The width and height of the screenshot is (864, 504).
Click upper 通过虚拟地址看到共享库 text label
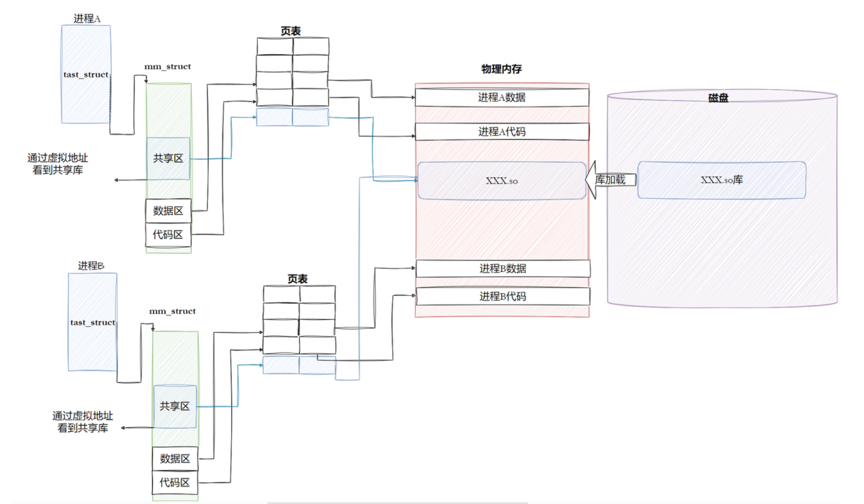[58, 164]
